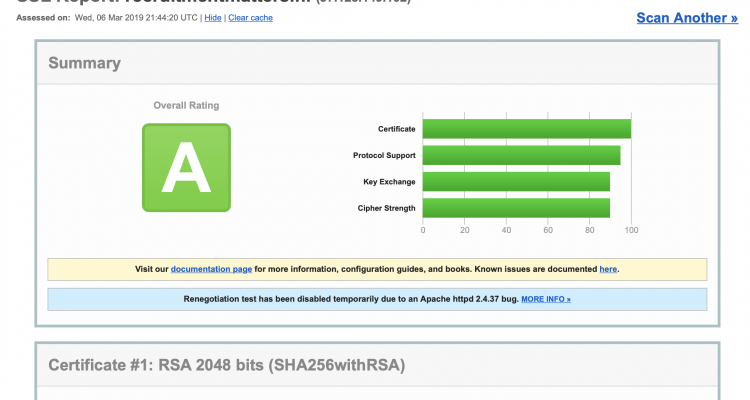
Task: Select the green Cipher Strength score bar
Action: click(516, 208)
